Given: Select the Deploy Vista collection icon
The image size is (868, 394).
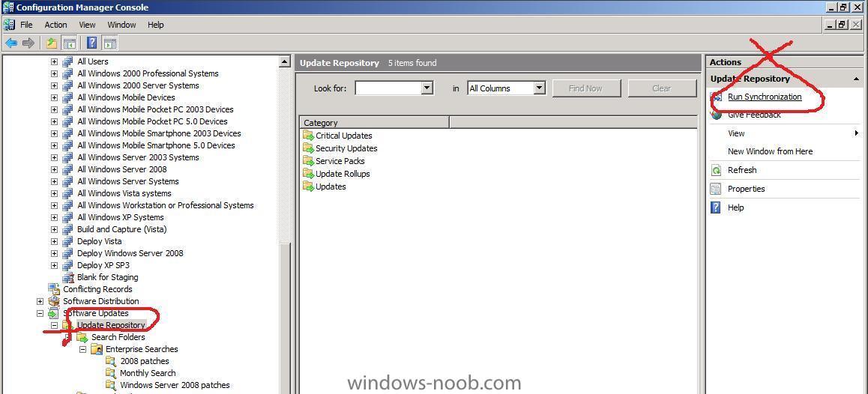Looking at the screenshot, I should [67, 241].
